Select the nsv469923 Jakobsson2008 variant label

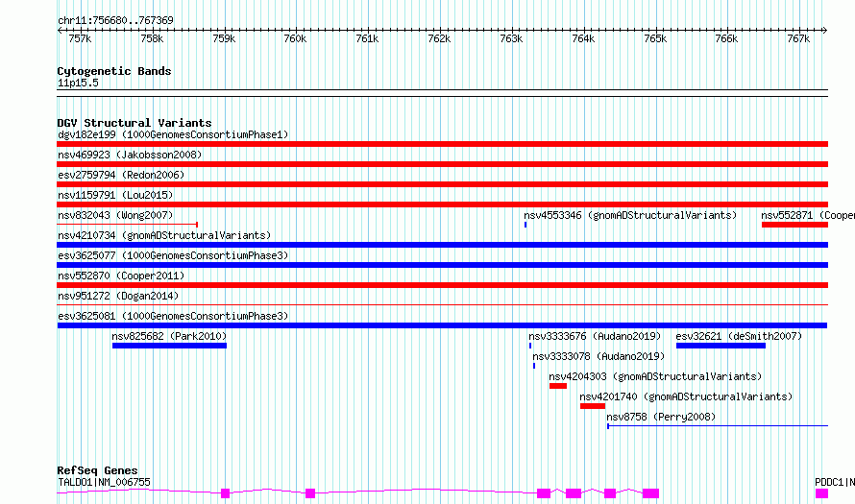(x=130, y=155)
